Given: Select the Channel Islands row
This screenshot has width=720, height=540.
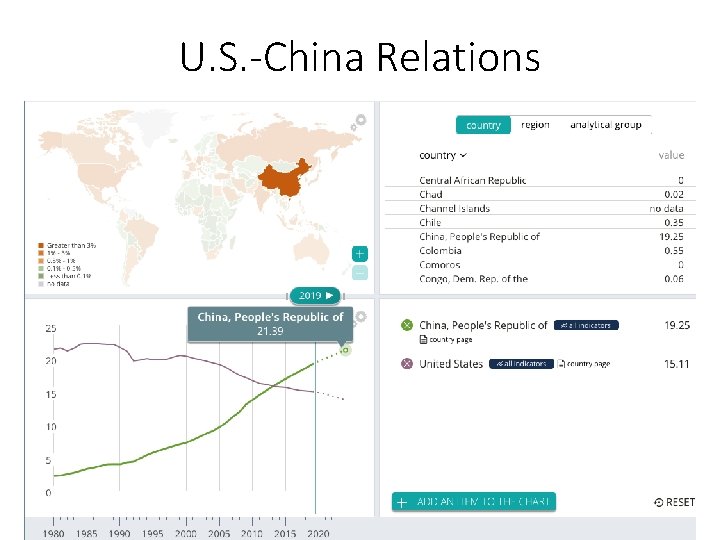Looking at the screenshot, I should pos(540,208).
